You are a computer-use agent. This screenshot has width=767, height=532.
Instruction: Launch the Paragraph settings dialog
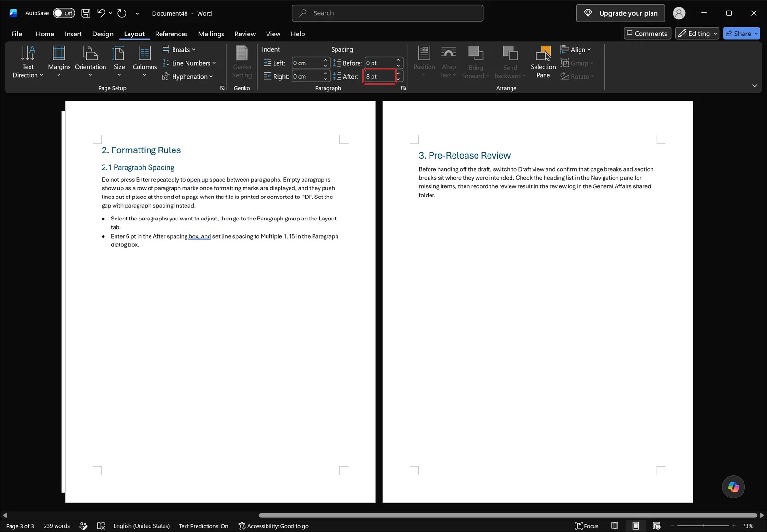point(403,88)
